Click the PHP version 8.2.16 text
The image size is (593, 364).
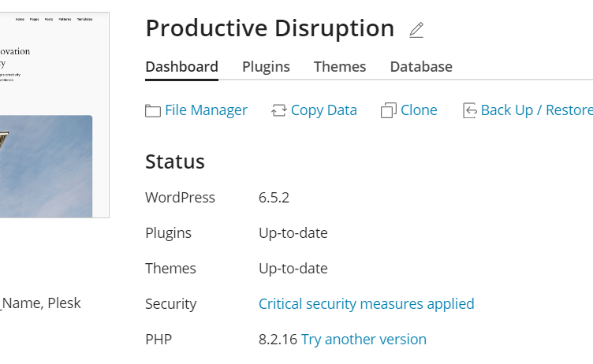coord(278,340)
